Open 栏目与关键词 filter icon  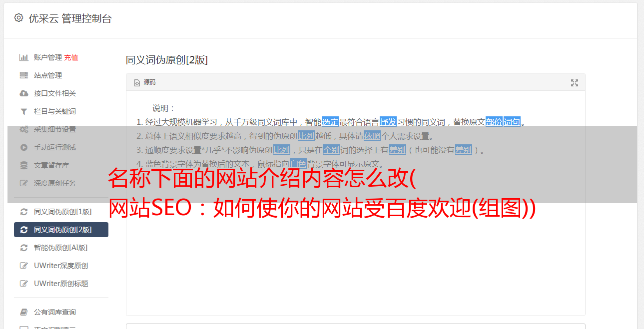pyautogui.click(x=23, y=111)
